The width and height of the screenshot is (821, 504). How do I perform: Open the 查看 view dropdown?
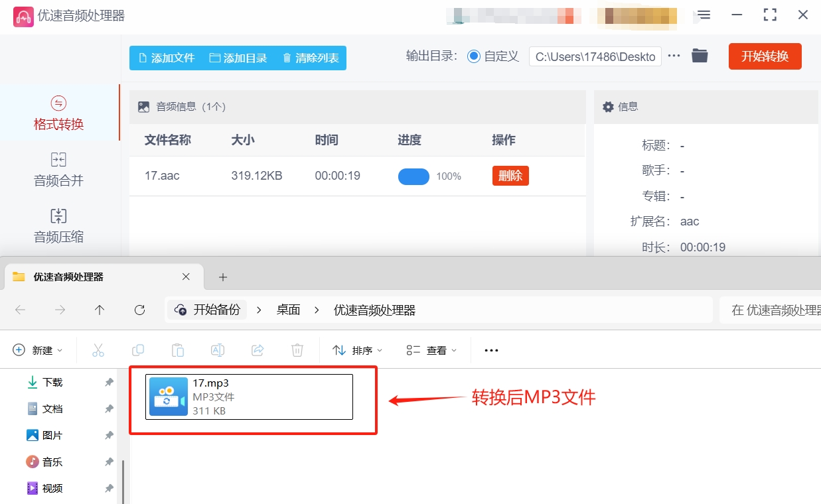pos(432,350)
